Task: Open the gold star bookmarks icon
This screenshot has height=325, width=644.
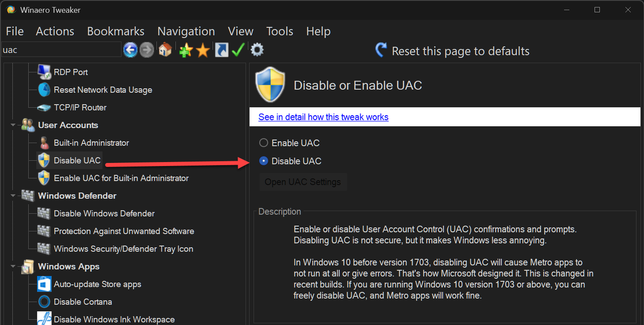Action: (x=203, y=50)
